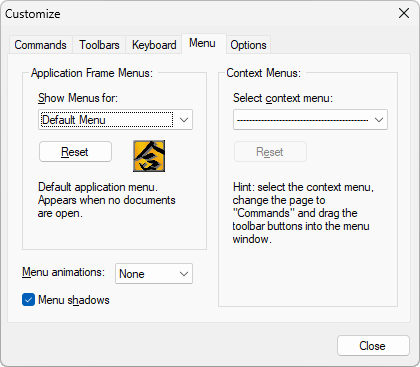Go to the Keyboard tab

[x=154, y=45]
